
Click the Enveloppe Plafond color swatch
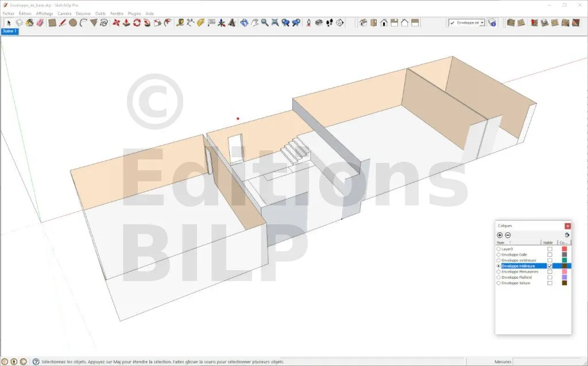click(x=564, y=278)
